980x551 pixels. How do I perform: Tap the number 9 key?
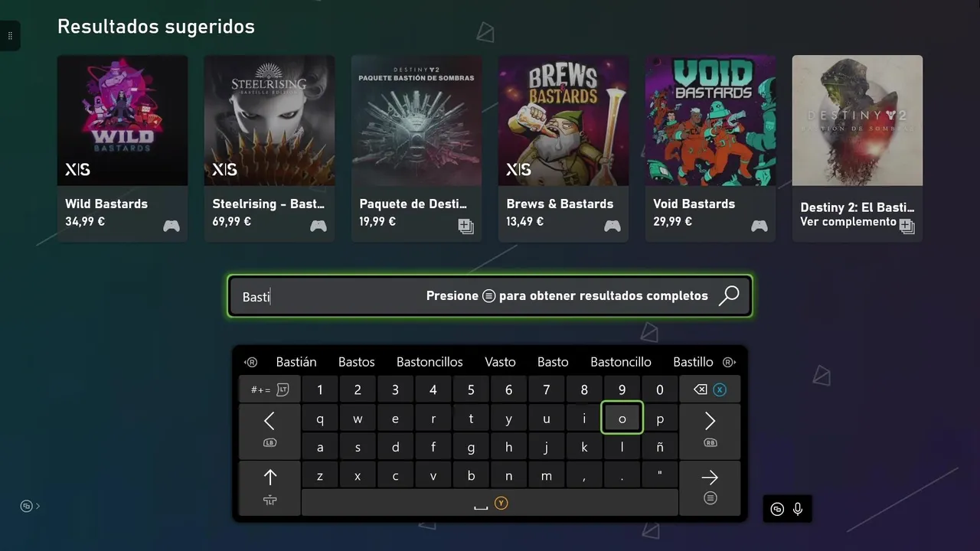(622, 390)
